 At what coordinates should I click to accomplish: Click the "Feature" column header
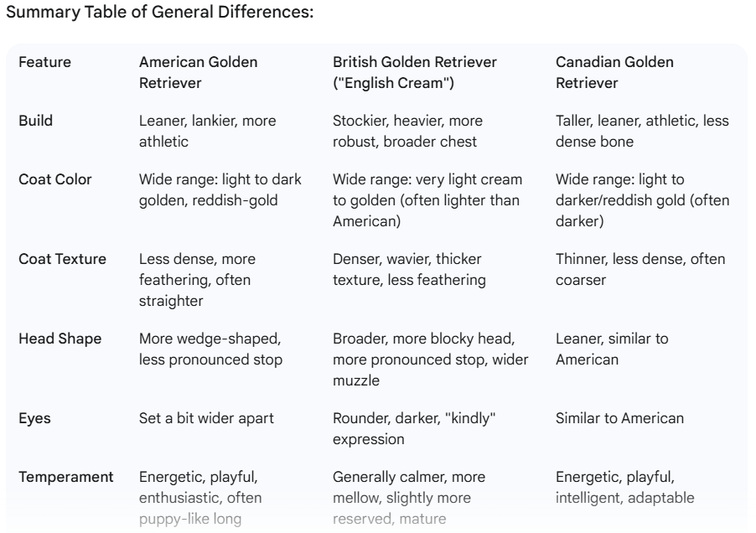44,62
